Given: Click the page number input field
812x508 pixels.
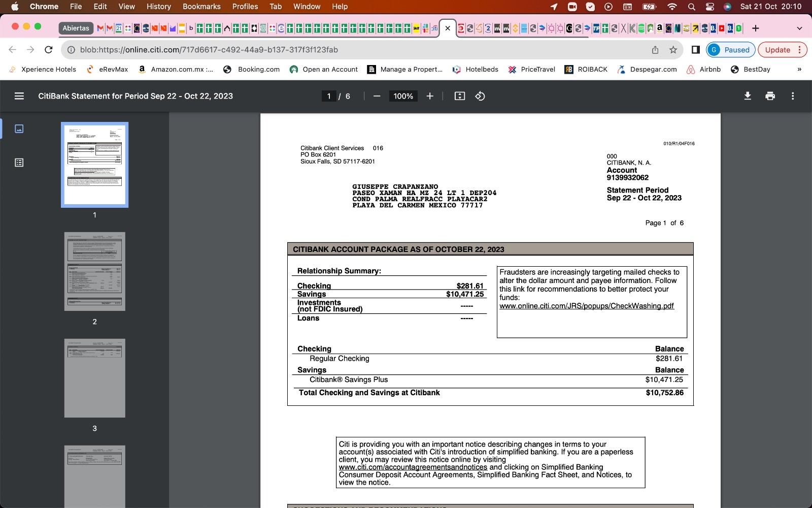Looking at the screenshot, I should [329, 96].
